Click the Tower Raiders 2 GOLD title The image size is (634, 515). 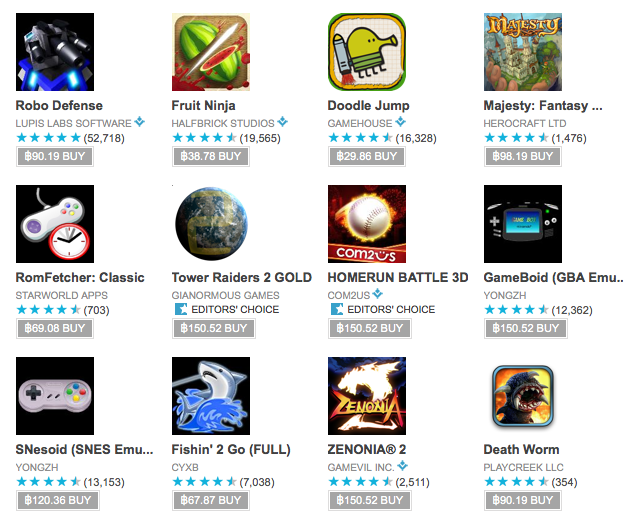[x=242, y=278]
